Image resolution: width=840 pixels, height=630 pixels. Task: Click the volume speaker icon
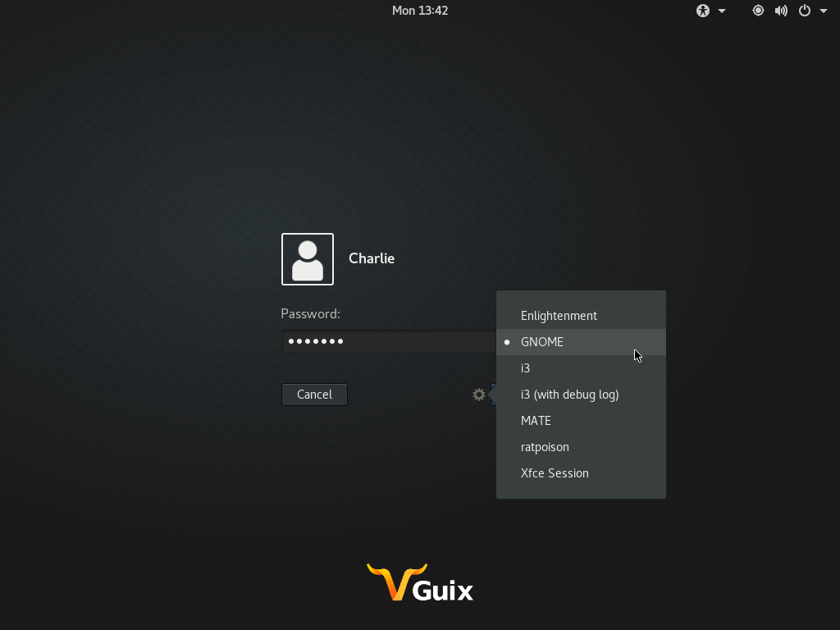click(781, 11)
